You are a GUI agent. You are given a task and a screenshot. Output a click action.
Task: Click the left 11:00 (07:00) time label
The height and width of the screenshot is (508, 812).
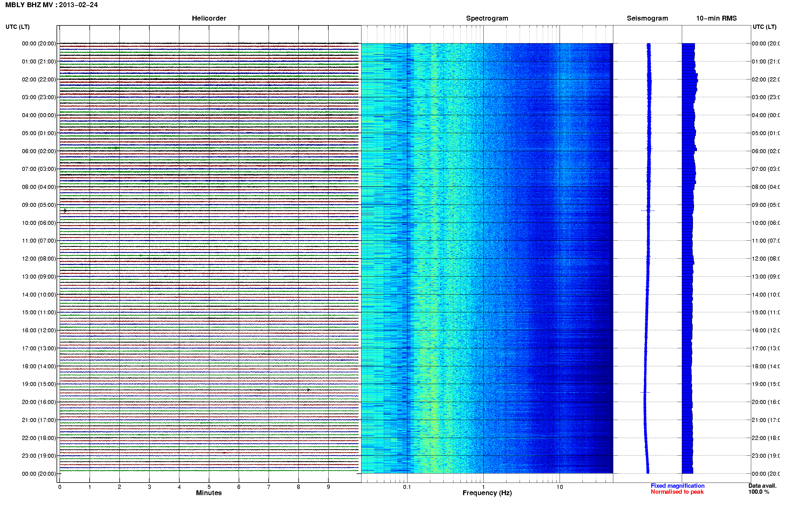pyautogui.click(x=39, y=241)
